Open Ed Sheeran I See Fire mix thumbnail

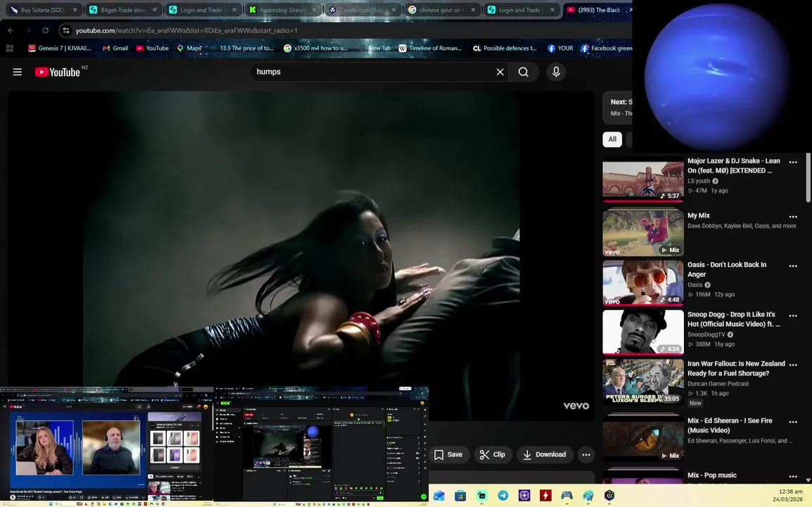(x=643, y=439)
